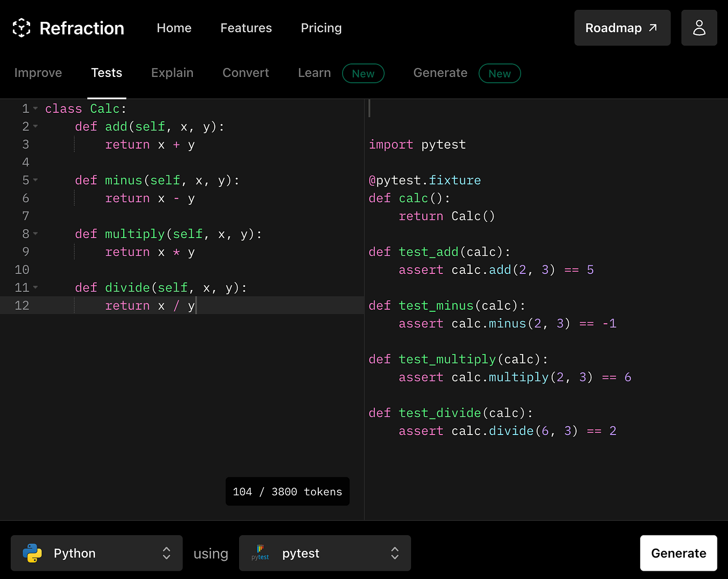Click 'def multiply(self, x, y):' code line
This screenshot has height=579, width=728.
point(168,234)
